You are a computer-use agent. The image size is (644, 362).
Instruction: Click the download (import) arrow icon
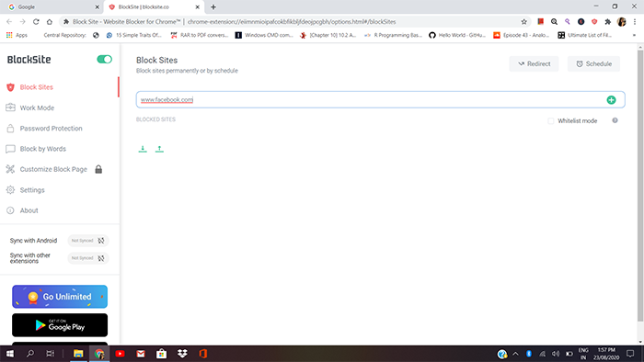pos(143,149)
